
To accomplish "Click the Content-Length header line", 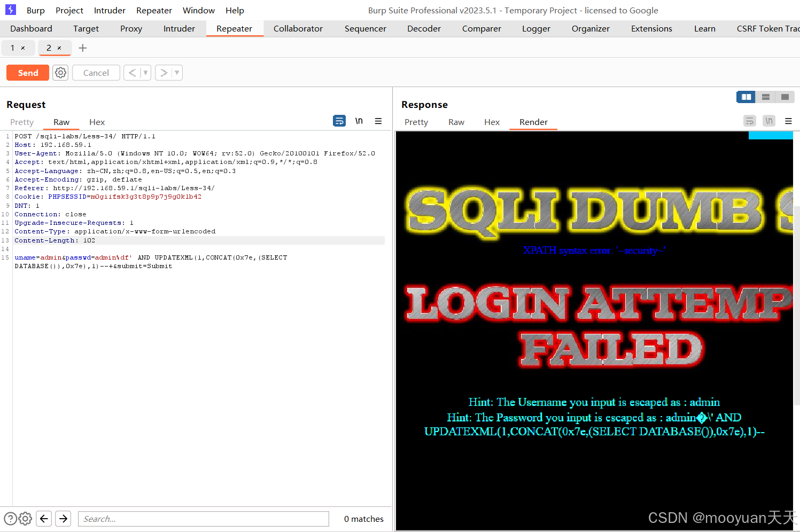I will click(199, 240).
